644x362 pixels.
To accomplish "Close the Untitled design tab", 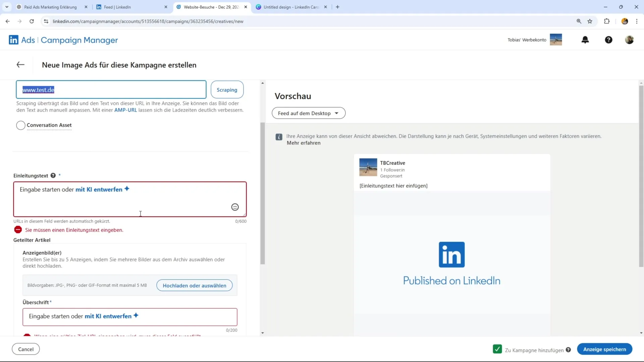I will click(325, 7).
